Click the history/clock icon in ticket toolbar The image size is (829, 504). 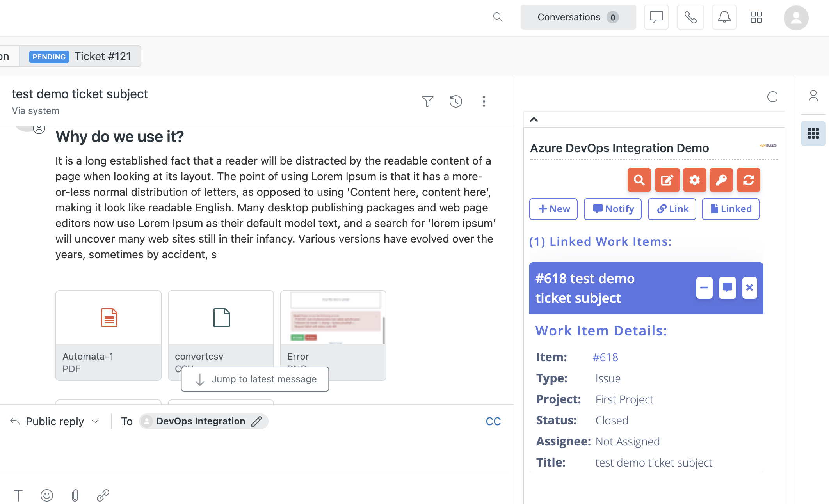tap(456, 101)
